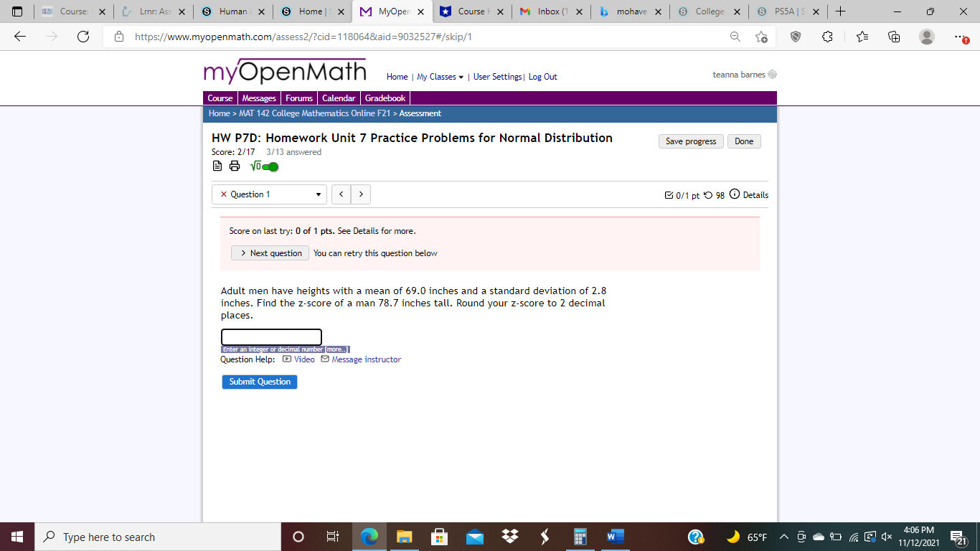Click the user avatar icon beside teanna barnes
This screenshot has height=551, width=980.
click(x=773, y=75)
